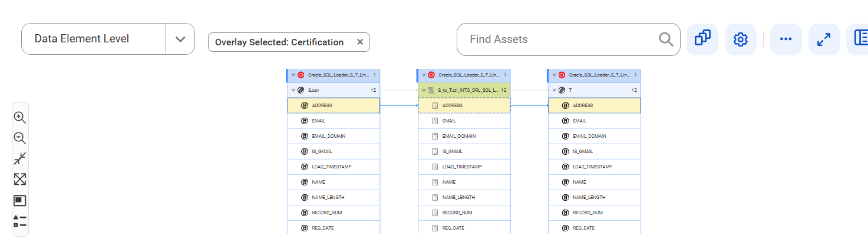The height and width of the screenshot is (239, 868).
Task: Click the T table type icon
Action: click(x=562, y=90)
